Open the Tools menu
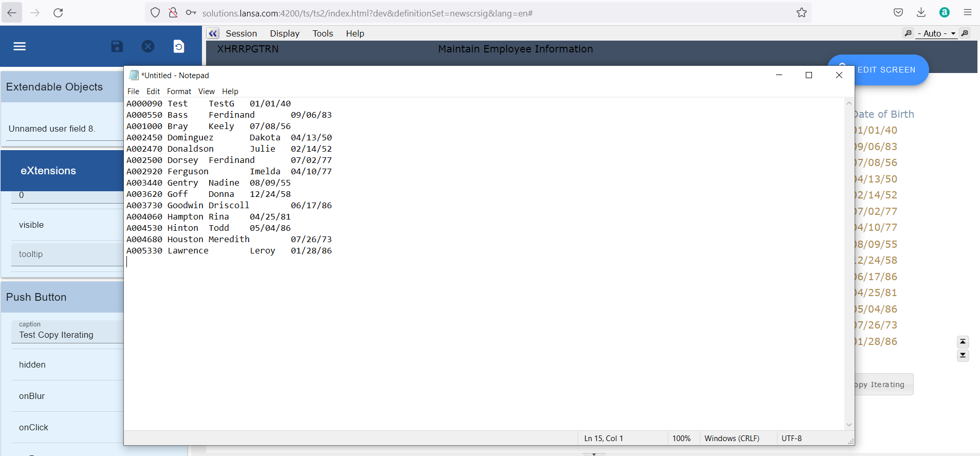This screenshot has width=980, height=456. [x=323, y=33]
